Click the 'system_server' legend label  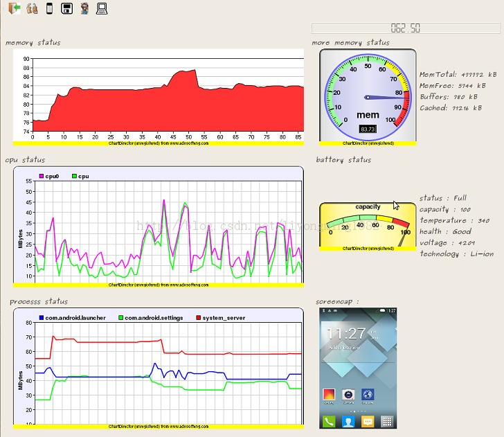pyautogui.click(x=224, y=318)
